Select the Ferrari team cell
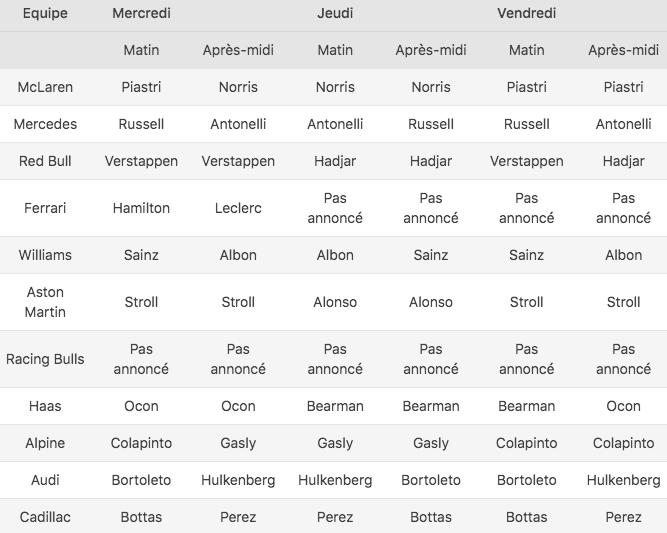The width and height of the screenshot is (667, 533). (45, 208)
